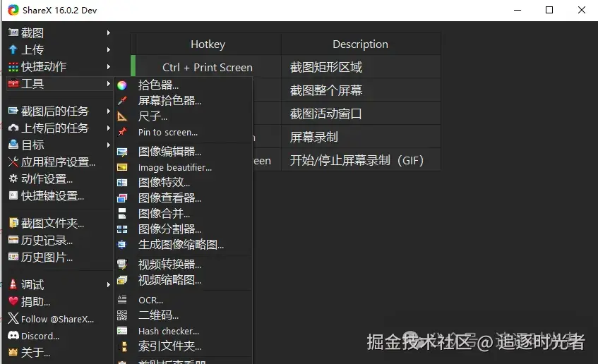Click the capture camera icon in sidebar

click(x=13, y=32)
